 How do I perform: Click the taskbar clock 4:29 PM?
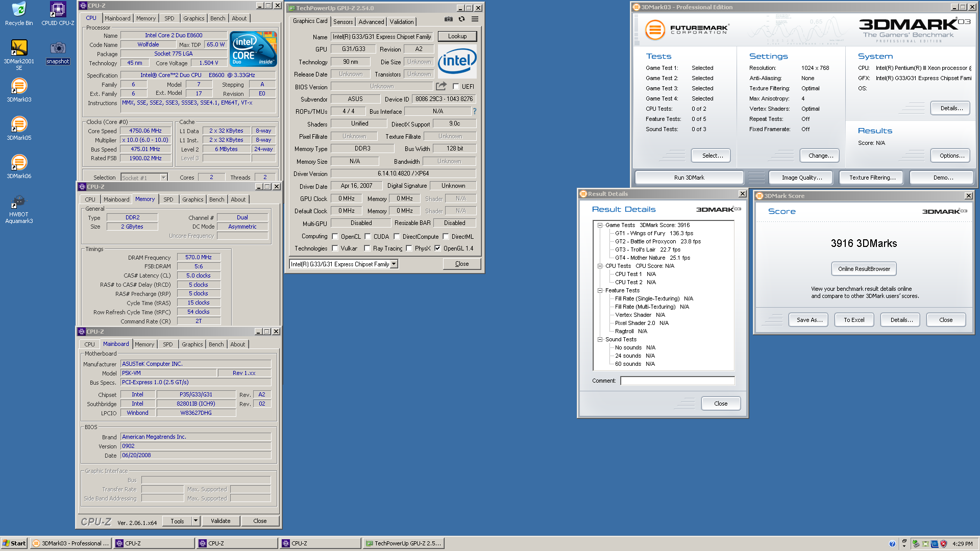pyautogui.click(x=963, y=544)
